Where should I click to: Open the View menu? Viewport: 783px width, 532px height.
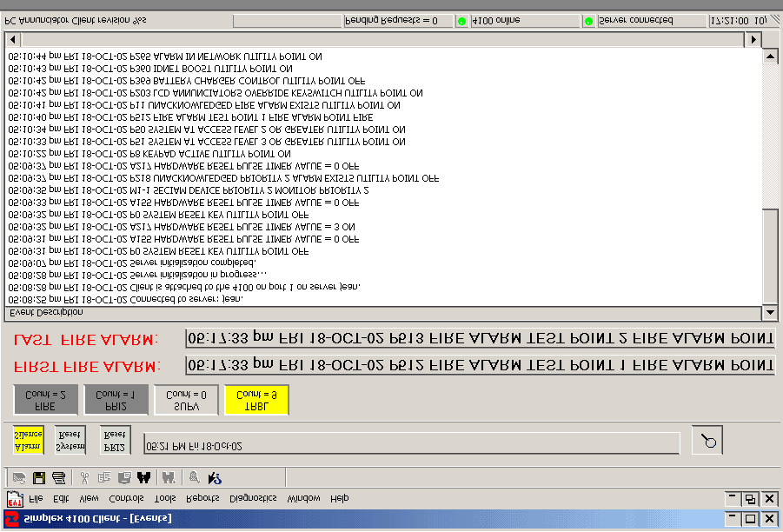[89, 498]
